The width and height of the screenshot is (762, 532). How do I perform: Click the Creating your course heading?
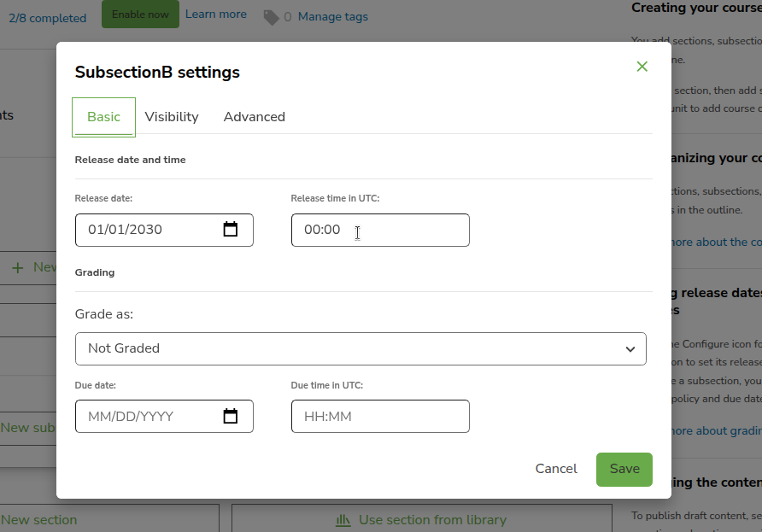pyautogui.click(x=696, y=8)
